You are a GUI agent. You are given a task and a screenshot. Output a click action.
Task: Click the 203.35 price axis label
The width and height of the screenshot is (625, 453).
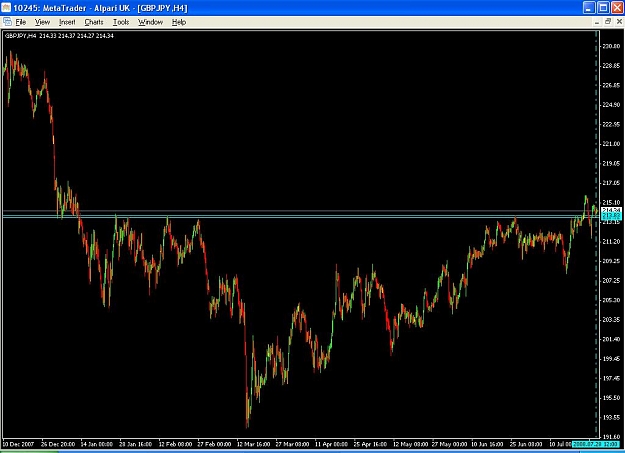[x=611, y=320]
